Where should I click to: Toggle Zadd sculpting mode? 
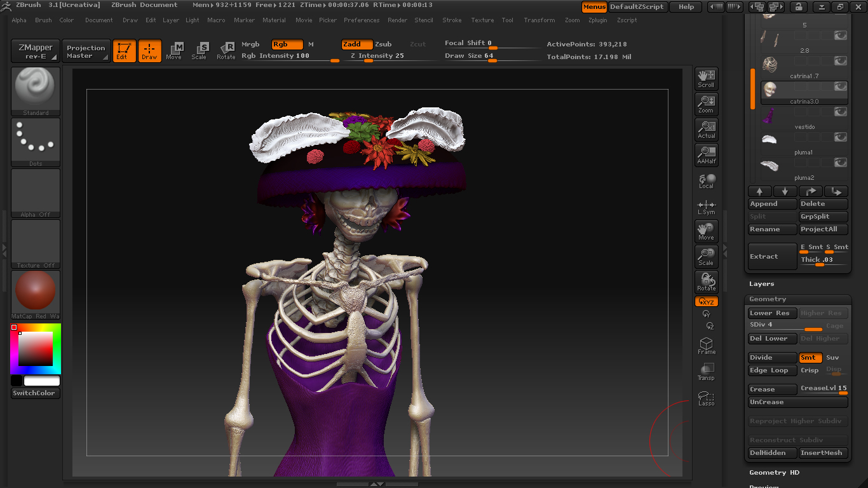[356, 44]
